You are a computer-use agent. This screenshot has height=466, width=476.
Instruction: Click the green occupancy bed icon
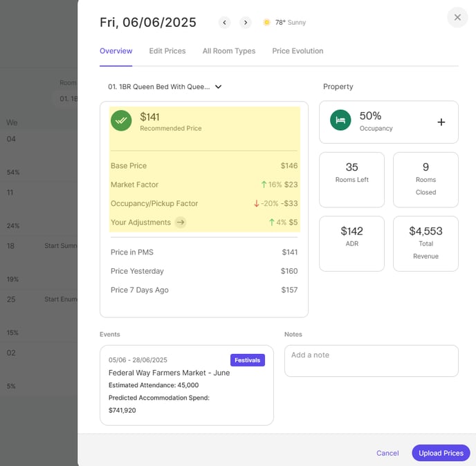click(x=340, y=120)
